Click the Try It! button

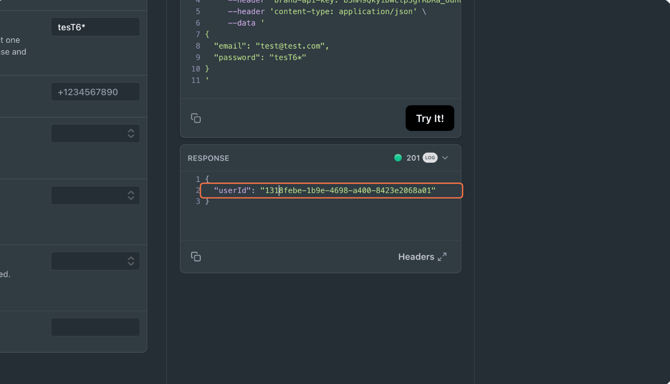(429, 118)
